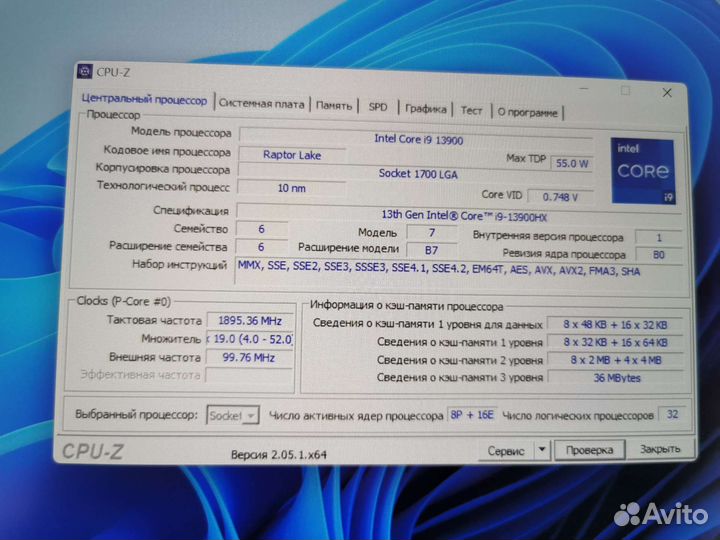Open the О программе tab
720x540 pixels.
527,112
